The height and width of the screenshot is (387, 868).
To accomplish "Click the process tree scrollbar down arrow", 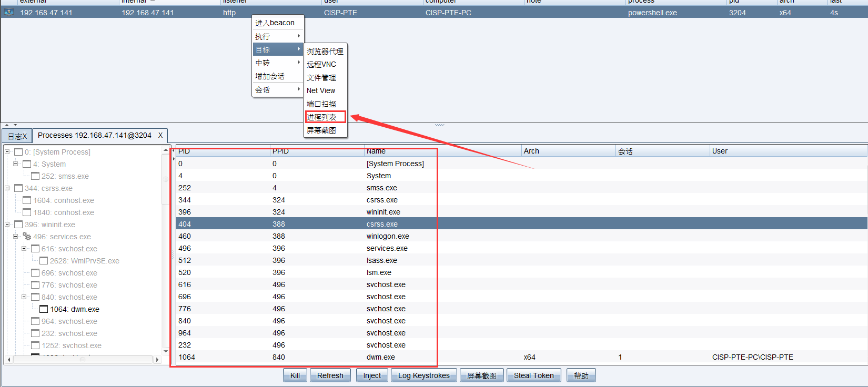I will click(x=166, y=351).
